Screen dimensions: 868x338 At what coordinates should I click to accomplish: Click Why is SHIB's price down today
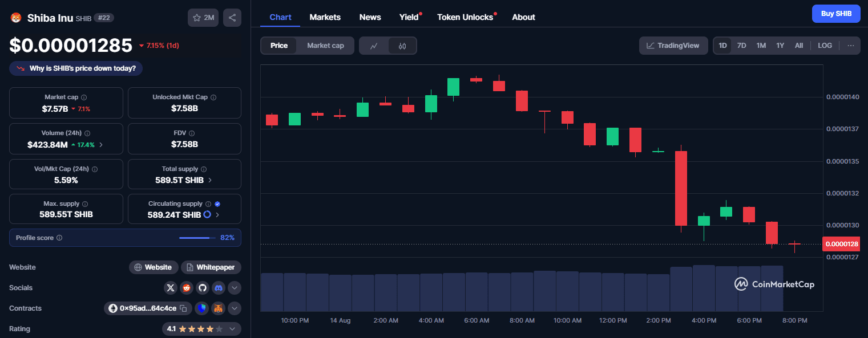point(76,68)
